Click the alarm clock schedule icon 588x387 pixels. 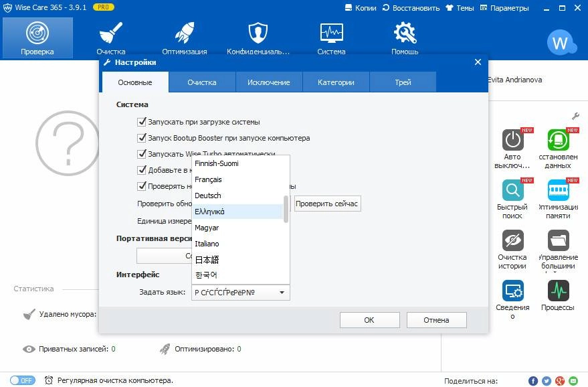click(x=49, y=380)
